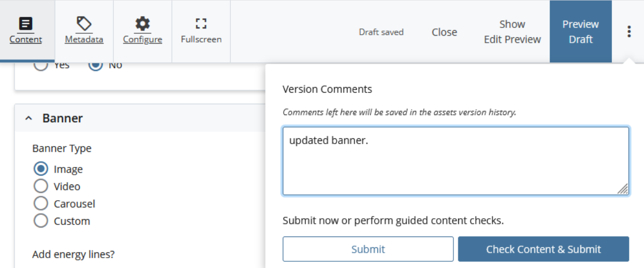This screenshot has width=644, height=268.
Task: Choose the Carousel banner type
Action: click(x=40, y=204)
